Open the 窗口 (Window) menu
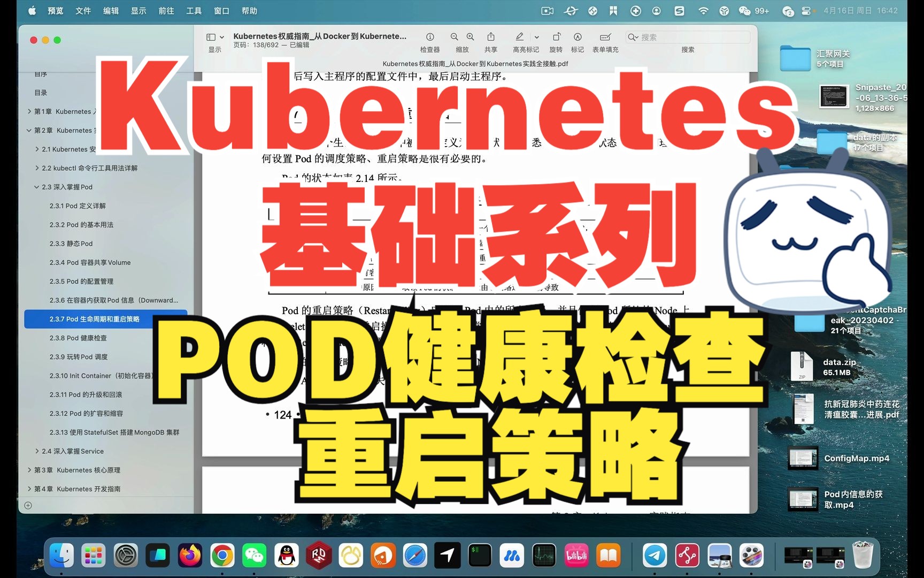This screenshot has width=924, height=578. (x=221, y=11)
